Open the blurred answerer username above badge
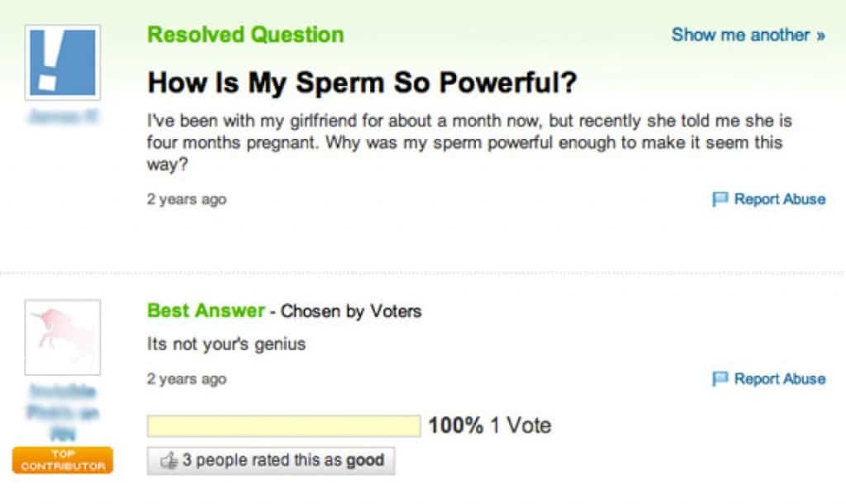Image resolution: width=846 pixels, height=504 pixels. (63, 411)
